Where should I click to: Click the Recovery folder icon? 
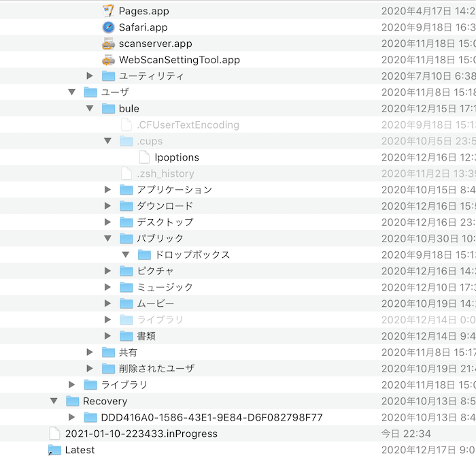[73, 401]
